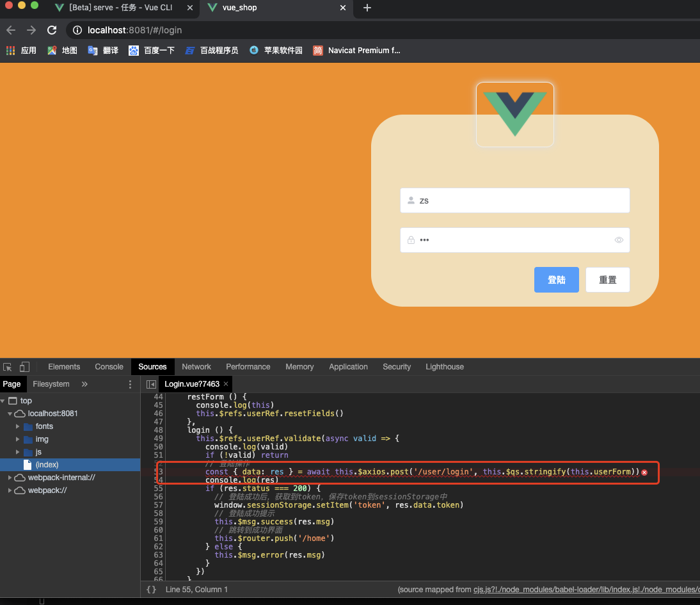Click the site info icon in address bar

(x=77, y=30)
